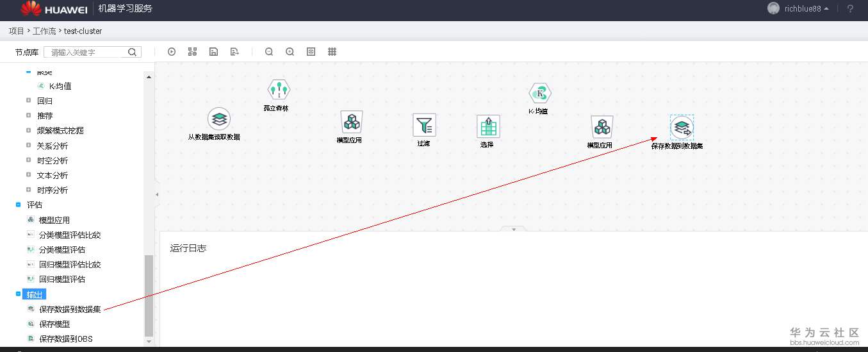Collapse the left node library panel handle
Screen dimensions: 868x352
point(157,194)
